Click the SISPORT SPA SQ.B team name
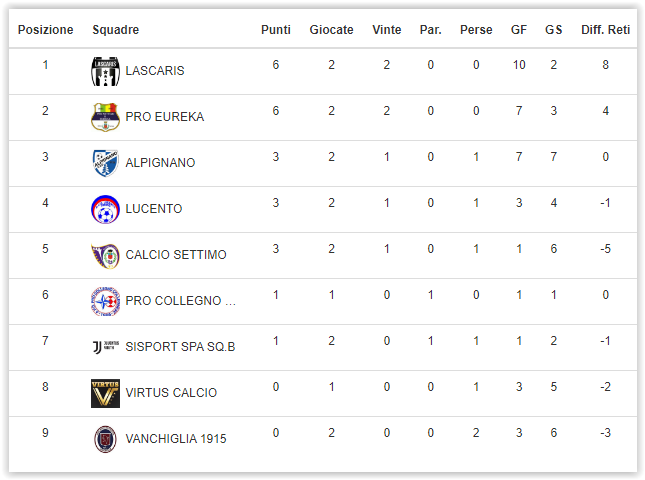Viewport: 645px width, 480px height. [180, 347]
